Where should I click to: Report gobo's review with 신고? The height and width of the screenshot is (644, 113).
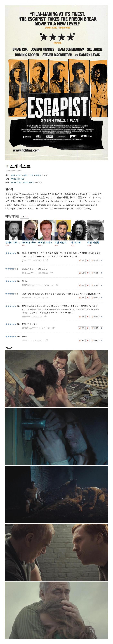[46, 260]
